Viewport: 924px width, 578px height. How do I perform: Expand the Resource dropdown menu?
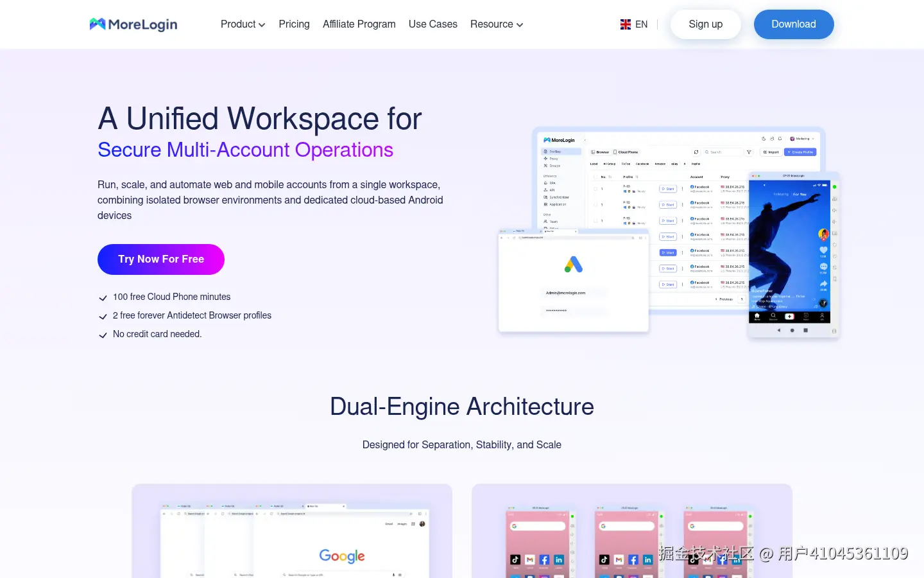point(497,24)
